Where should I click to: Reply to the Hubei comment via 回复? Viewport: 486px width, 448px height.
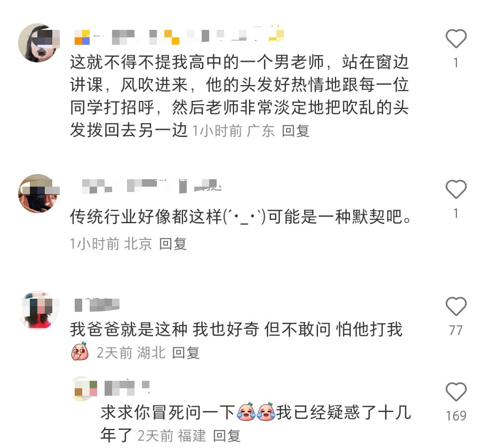coord(186,353)
